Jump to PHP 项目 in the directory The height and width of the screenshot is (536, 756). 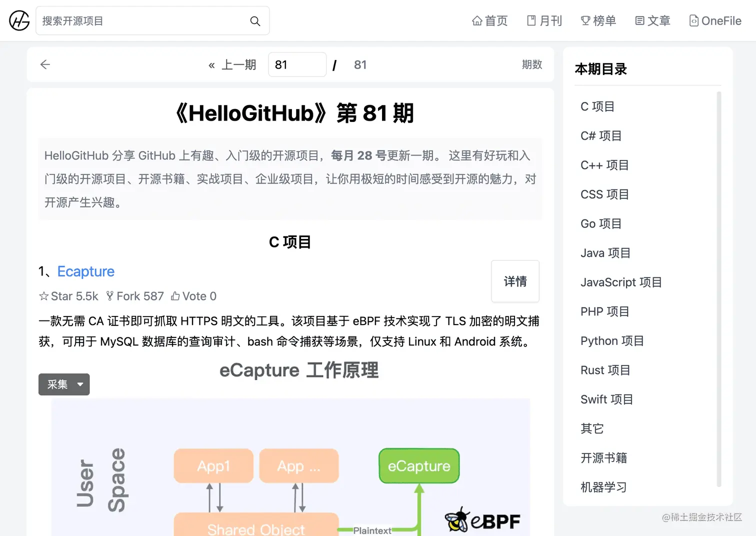pyautogui.click(x=605, y=311)
